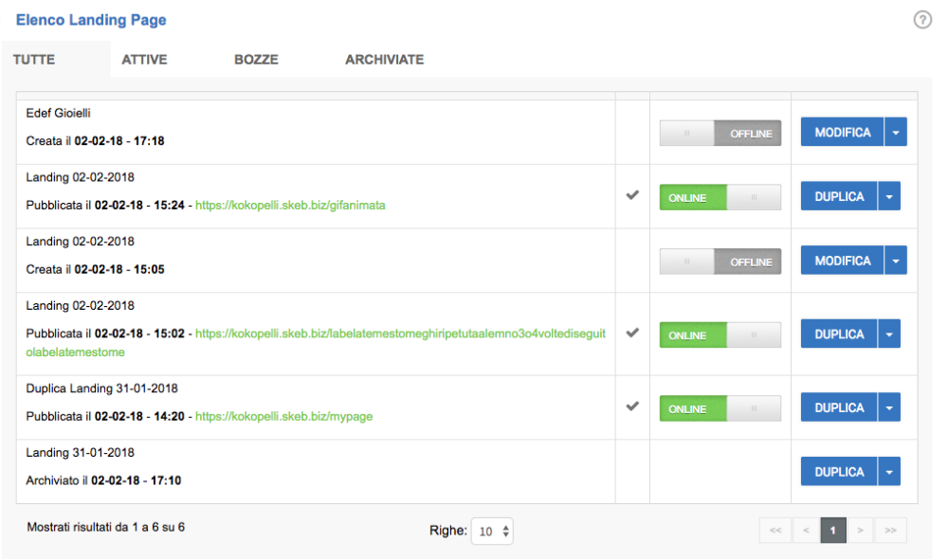This screenshot has width=948, height=560.
Task: Click the last-page pagination arrow
Action: click(890, 530)
